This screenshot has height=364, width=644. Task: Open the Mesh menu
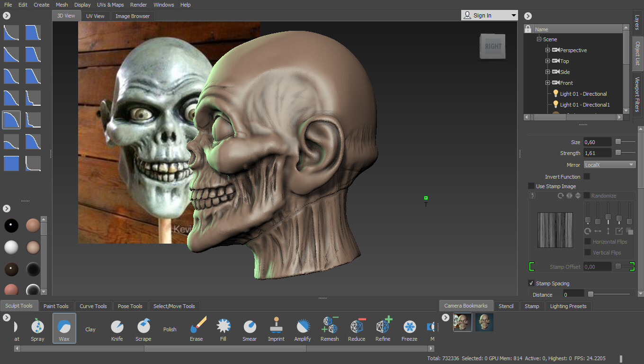pos(62,5)
